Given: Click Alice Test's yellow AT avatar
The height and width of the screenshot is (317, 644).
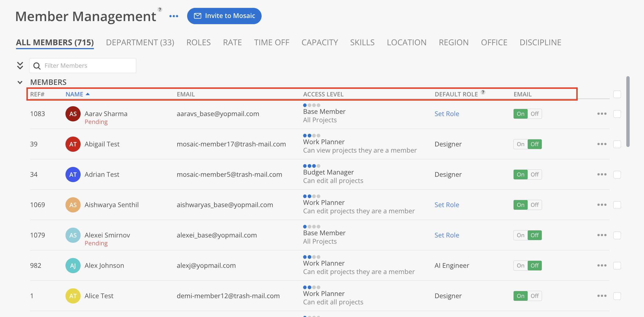Looking at the screenshot, I should click(73, 296).
